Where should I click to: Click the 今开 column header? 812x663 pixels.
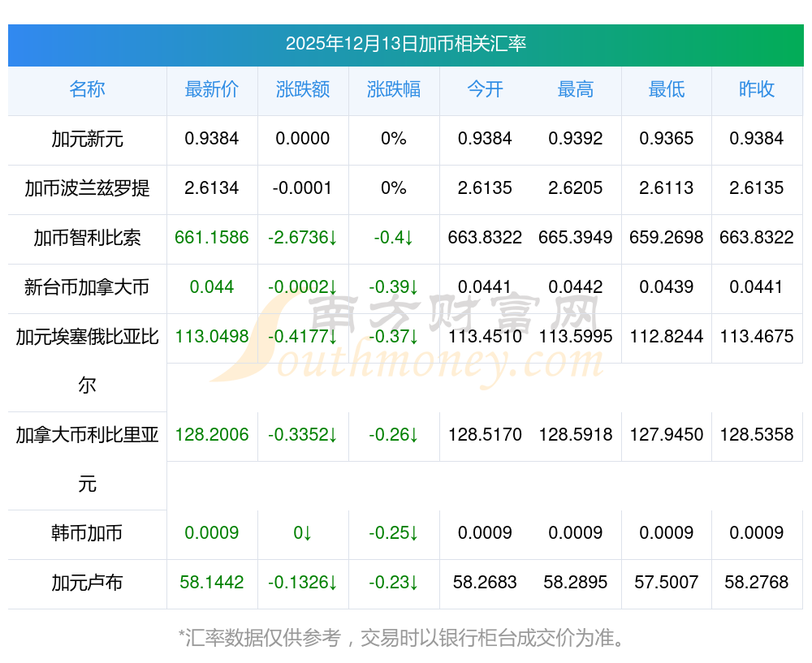(485, 90)
